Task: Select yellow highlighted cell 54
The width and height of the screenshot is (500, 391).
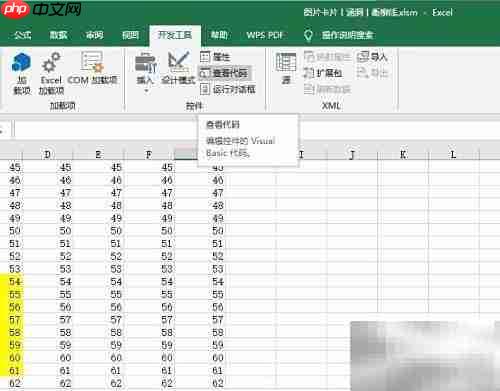Action: click(11, 281)
